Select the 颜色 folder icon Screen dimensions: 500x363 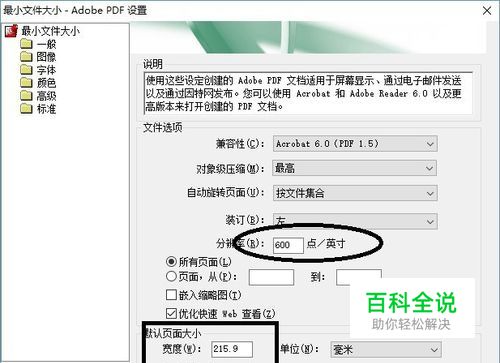[26, 83]
